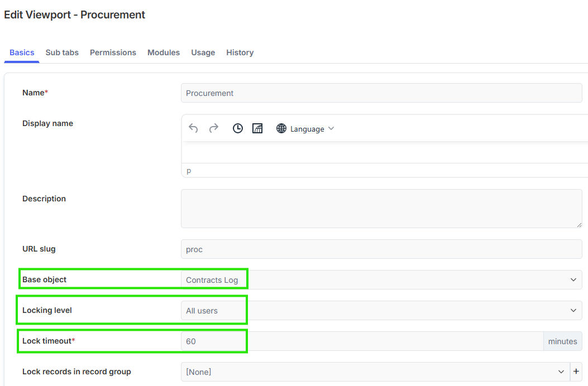Image resolution: width=588 pixels, height=386 pixels.
Task: Open the Lock records in record group dropdown
Action: pos(375,371)
